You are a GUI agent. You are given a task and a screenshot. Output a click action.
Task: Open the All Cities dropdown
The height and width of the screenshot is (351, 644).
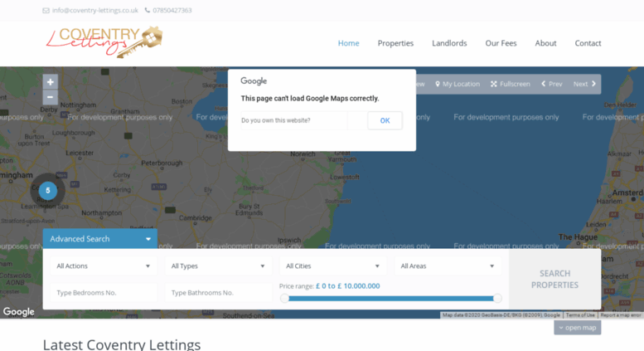point(332,266)
